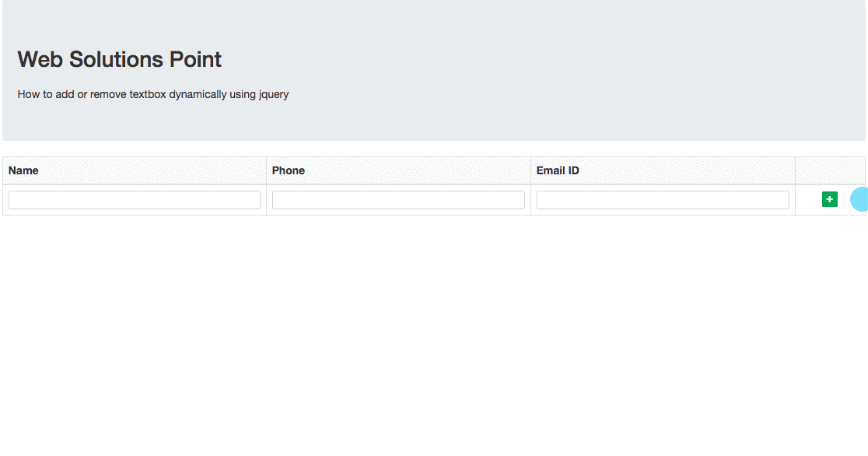Click into the Phone text box
This screenshot has height=456, width=868.
click(398, 200)
